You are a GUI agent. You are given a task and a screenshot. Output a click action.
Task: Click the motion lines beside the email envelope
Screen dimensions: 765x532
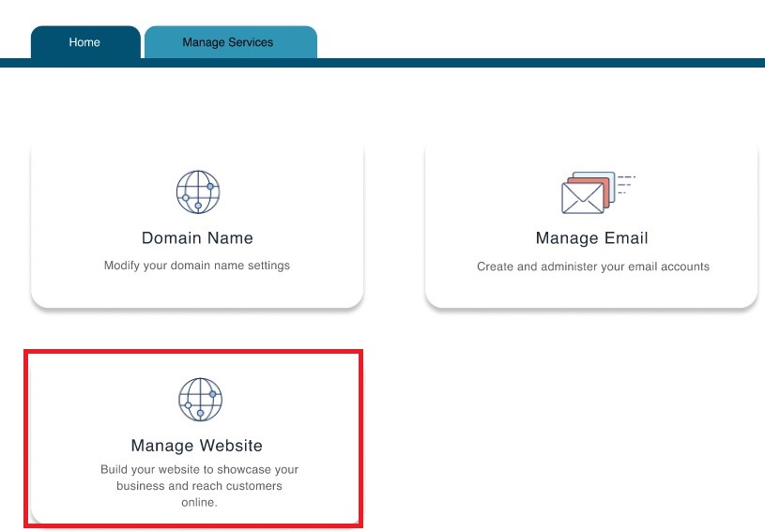coord(626,184)
